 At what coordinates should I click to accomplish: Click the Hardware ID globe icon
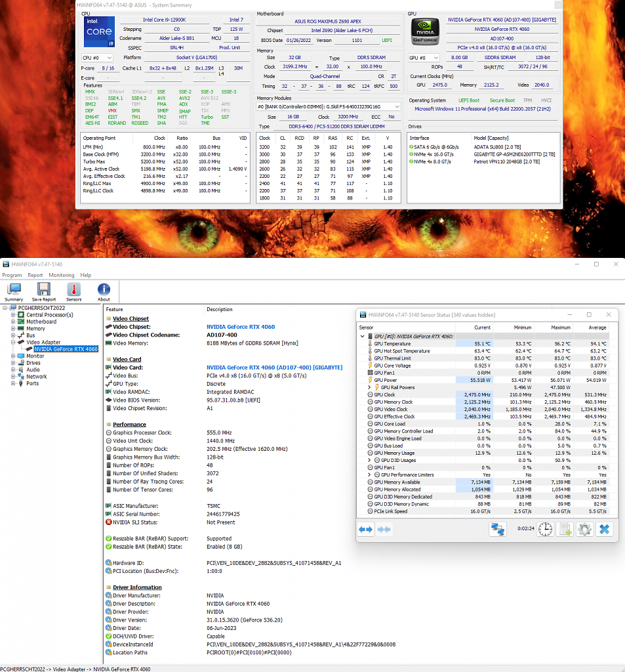coord(109,562)
